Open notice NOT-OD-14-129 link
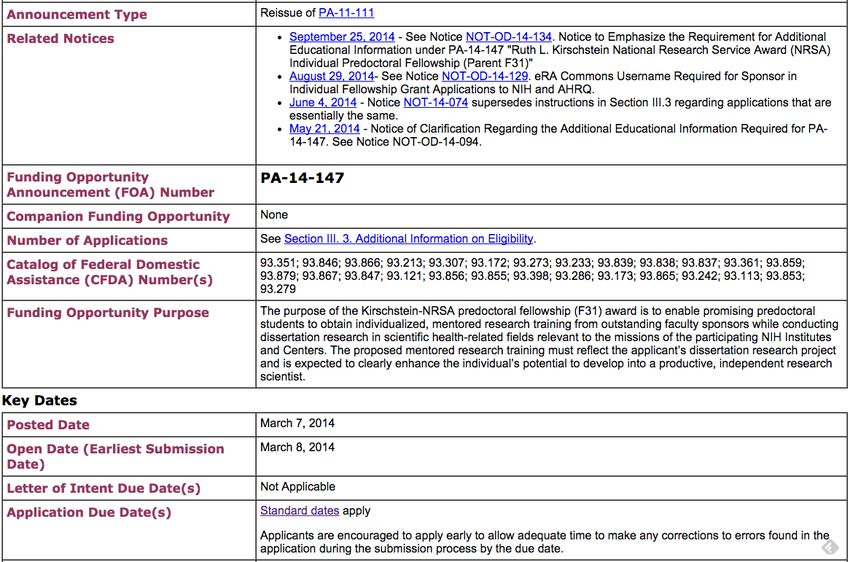Viewport: 850px width, 562px height. [485, 76]
